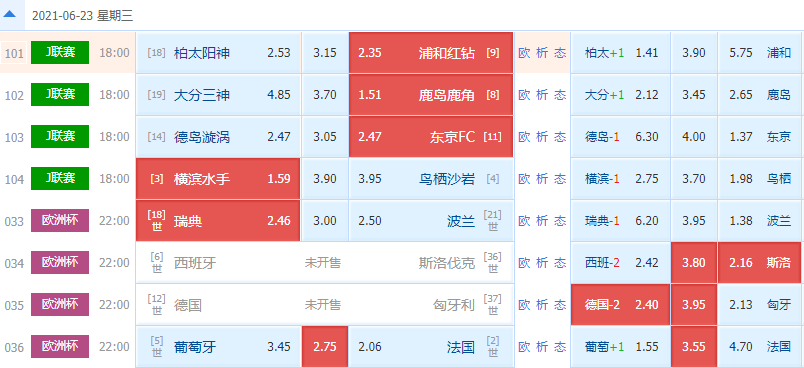Screen dimensions: 804x368
Task: Select draw odds 3.70 in match 102
Action: point(325,95)
